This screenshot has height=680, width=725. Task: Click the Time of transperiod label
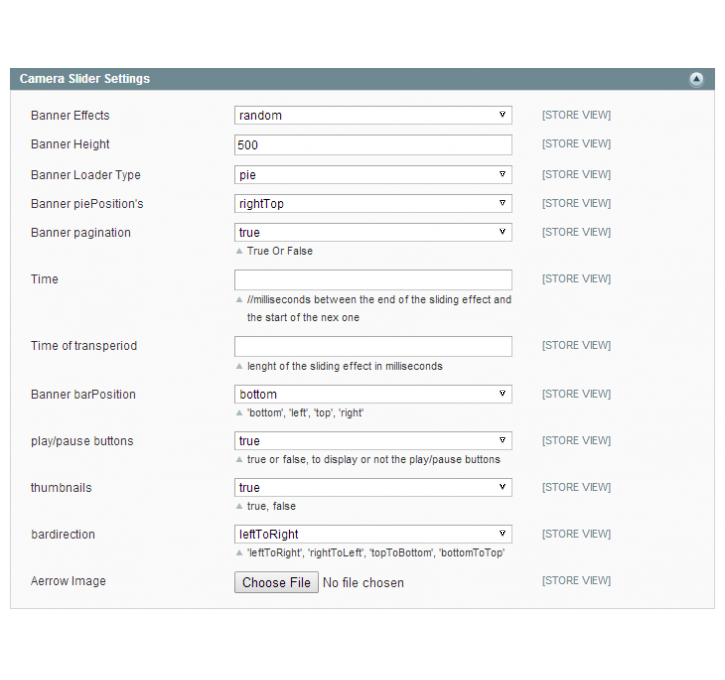pyautogui.click(x=84, y=346)
